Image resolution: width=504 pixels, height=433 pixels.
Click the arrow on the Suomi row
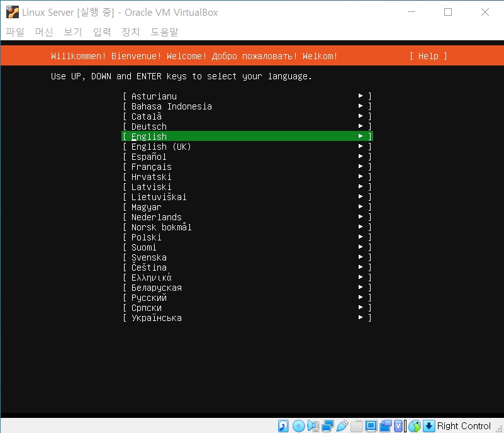(x=361, y=247)
